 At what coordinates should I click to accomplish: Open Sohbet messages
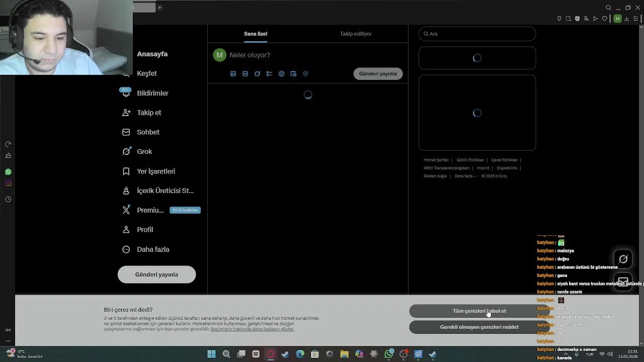coord(140,132)
